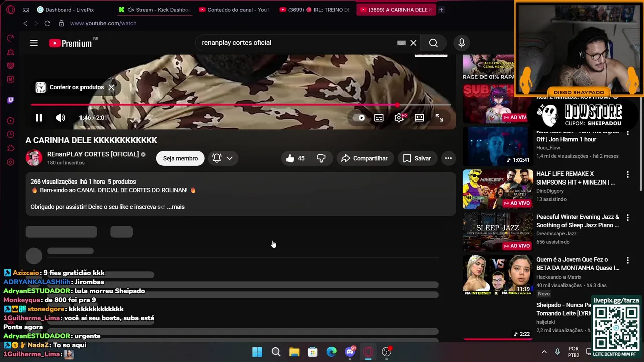Open options for Peaceful Winter Evening Jazz
Image resolution: width=644 pixels, height=362 pixels.
628,218
